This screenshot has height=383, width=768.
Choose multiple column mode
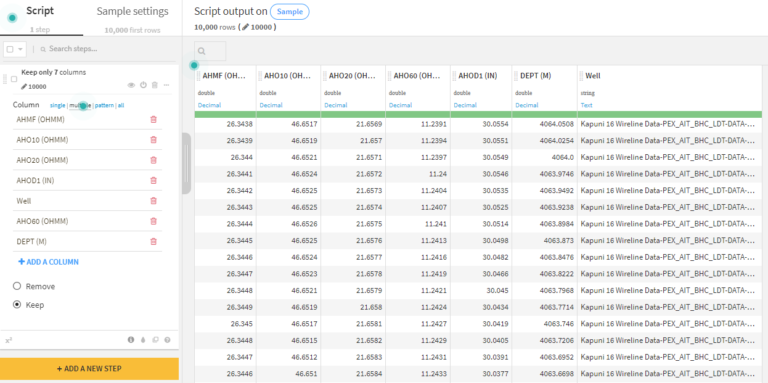(x=80, y=105)
